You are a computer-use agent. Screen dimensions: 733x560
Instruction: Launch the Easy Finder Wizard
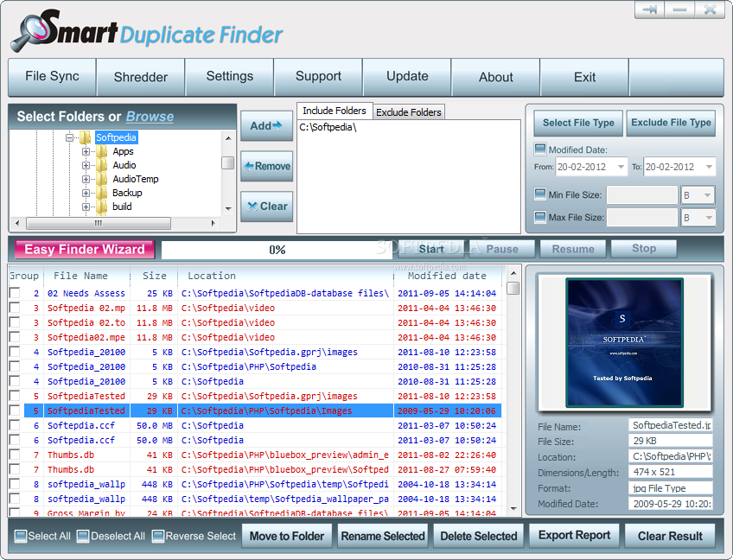(x=85, y=249)
